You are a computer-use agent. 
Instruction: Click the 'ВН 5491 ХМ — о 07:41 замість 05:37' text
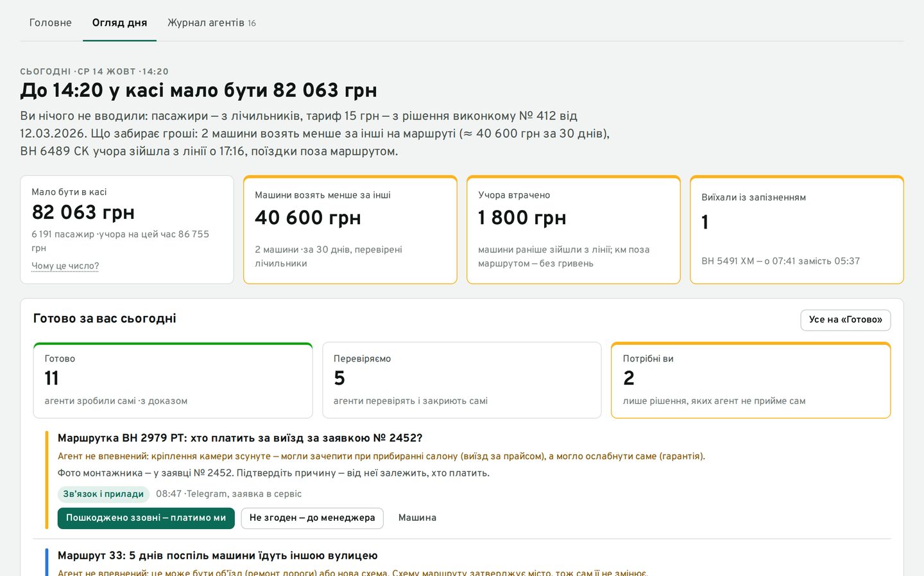(780, 261)
